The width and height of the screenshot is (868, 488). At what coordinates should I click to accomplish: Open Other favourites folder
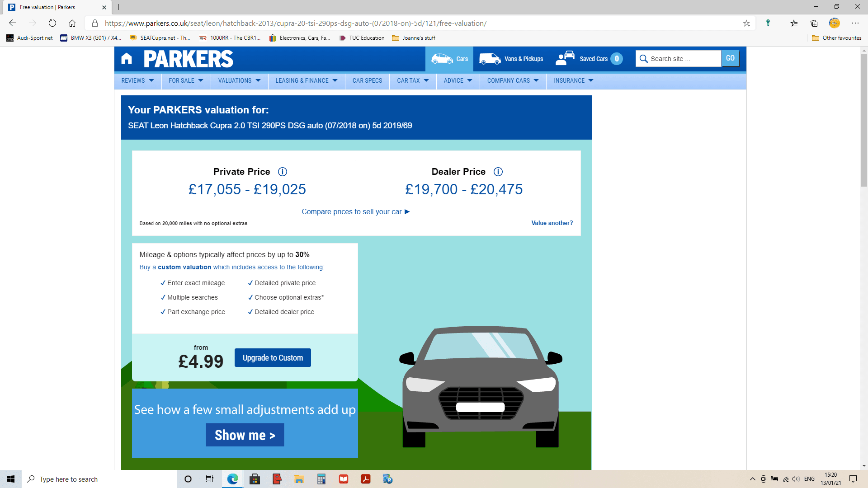tap(837, 38)
